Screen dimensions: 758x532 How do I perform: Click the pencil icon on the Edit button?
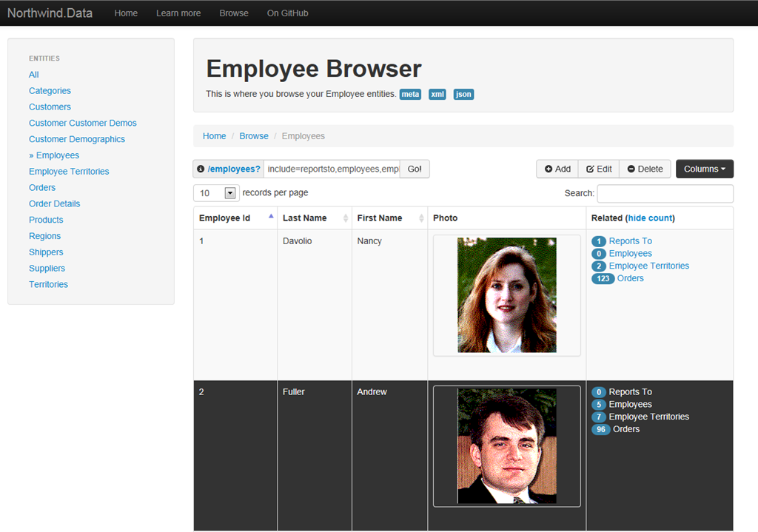pos(590,169)
